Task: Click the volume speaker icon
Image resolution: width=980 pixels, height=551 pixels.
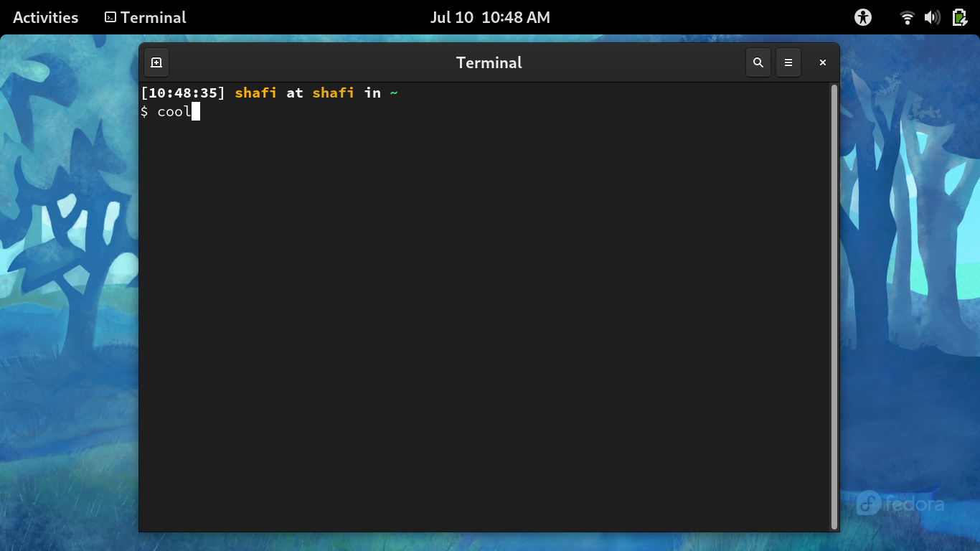Action: 933,17
